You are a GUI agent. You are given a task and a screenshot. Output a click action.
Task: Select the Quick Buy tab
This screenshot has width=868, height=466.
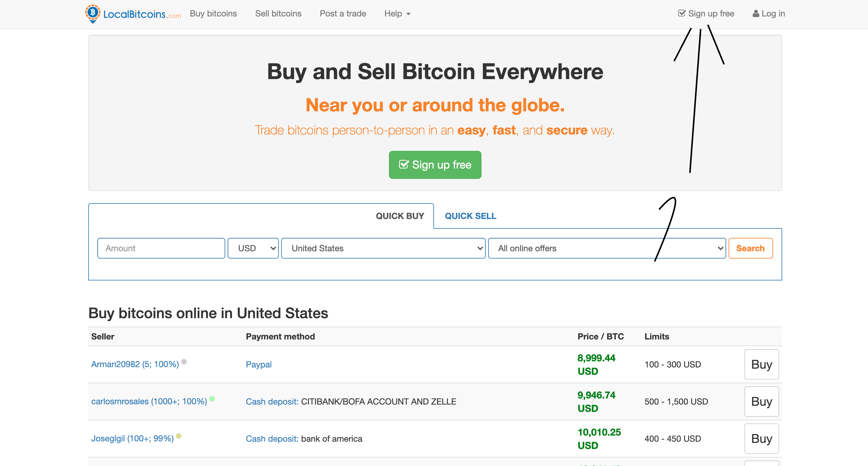click(400, 216)
